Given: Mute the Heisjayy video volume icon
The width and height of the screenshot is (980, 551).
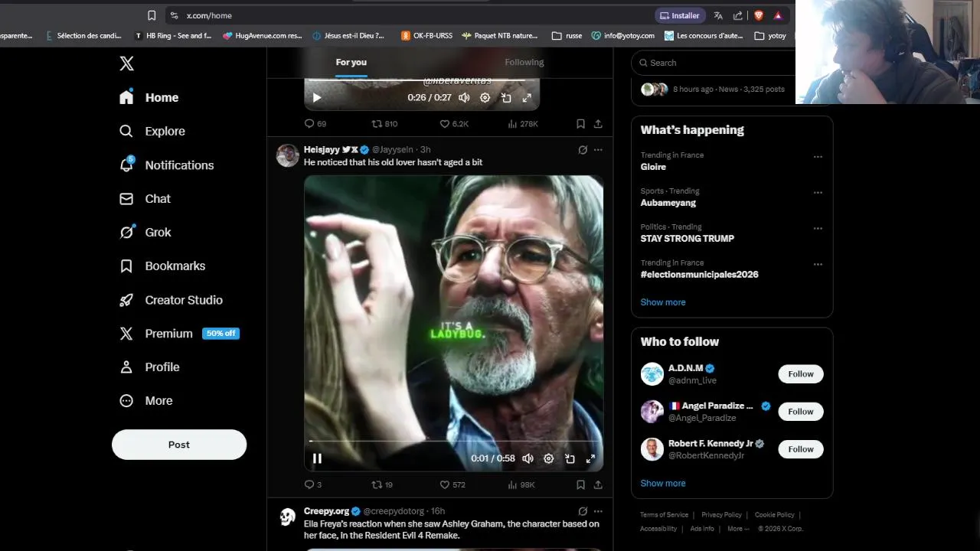Looking at the screenshot, I should pyautogui.click(x=528, y=458).
